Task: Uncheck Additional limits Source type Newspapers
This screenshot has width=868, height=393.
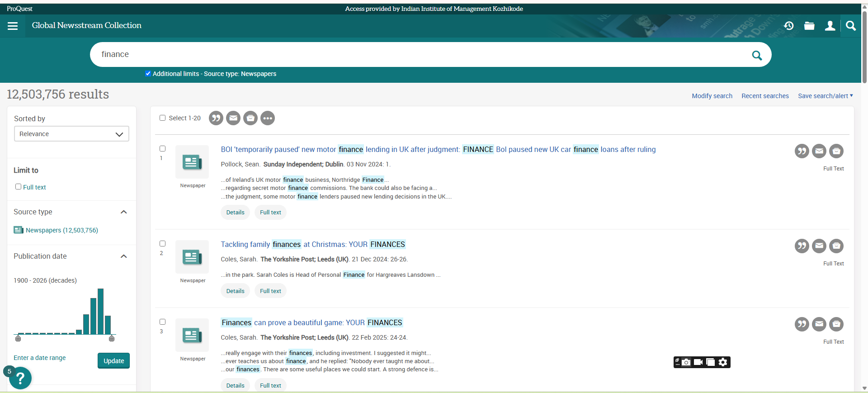Action: click(x=148, y=74)
